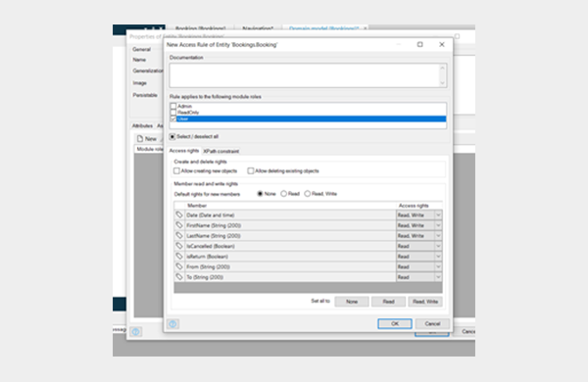Click the tag icon of the IsCancelled row
The image size is (588, 382).
tap(179, 246)
